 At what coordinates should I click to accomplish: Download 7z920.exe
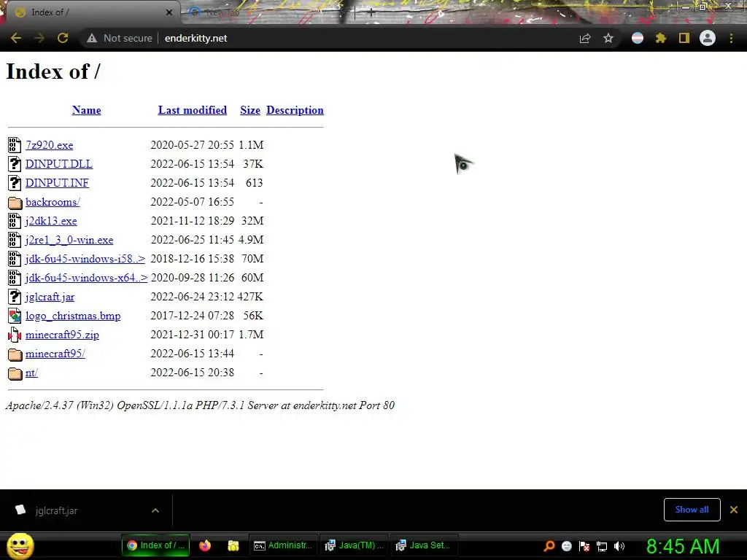(50, 145)
